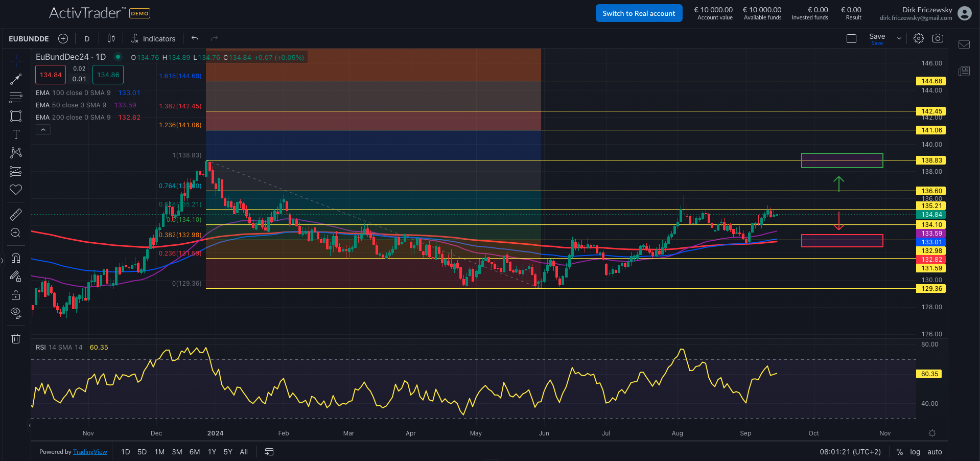Click the 134.84 sell price box
Image resolution: width=980 pixels, height=461 pixels.
pyautogui.click(x=51, y=75)
